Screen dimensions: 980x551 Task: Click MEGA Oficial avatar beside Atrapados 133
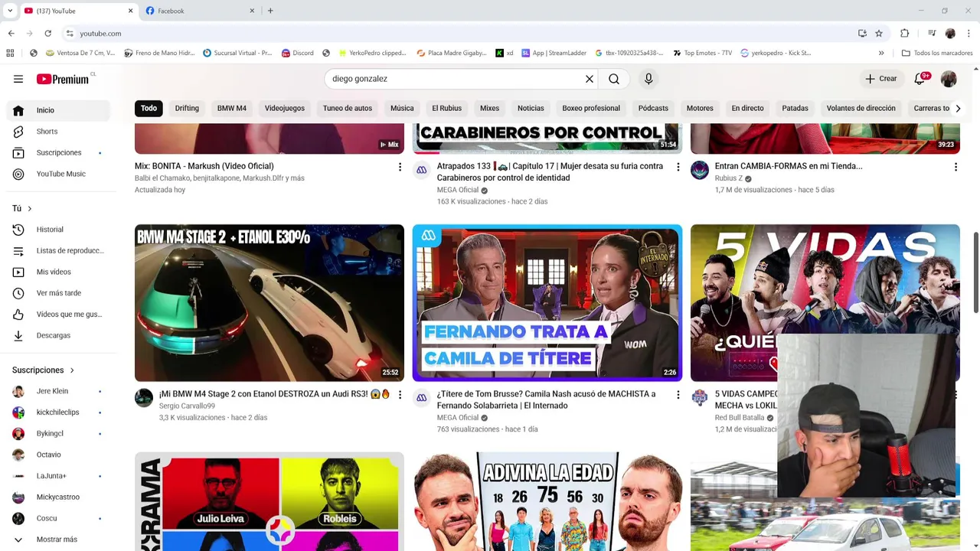421,170
